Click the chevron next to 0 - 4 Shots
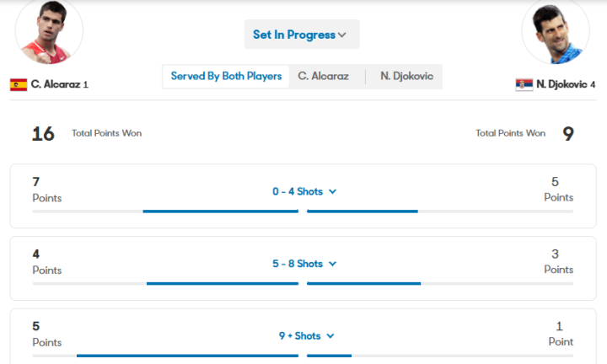Screen dimensions: 607x364 [x=332, y=192]
